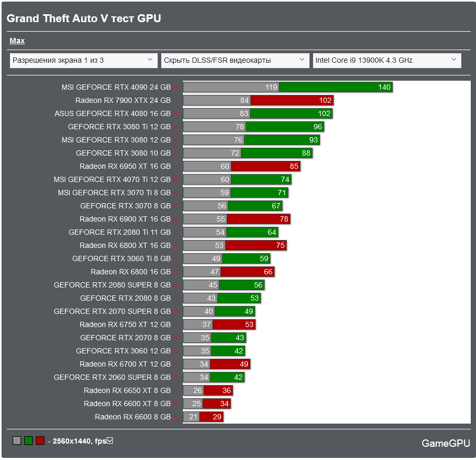Click red X next to GEFORCE RTX 3080 Ti 12 GB
Viewport: 476px width, 460px height.
[x=176, y=127]
